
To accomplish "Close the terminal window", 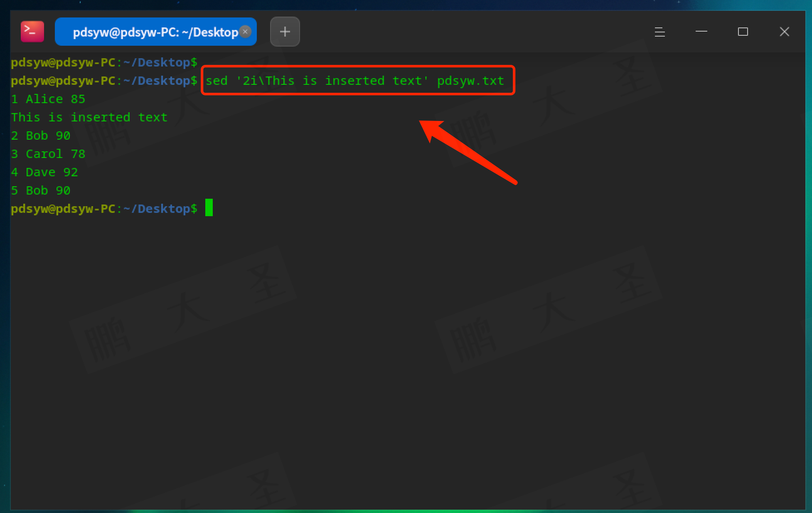I will click(x=784, y=32).
